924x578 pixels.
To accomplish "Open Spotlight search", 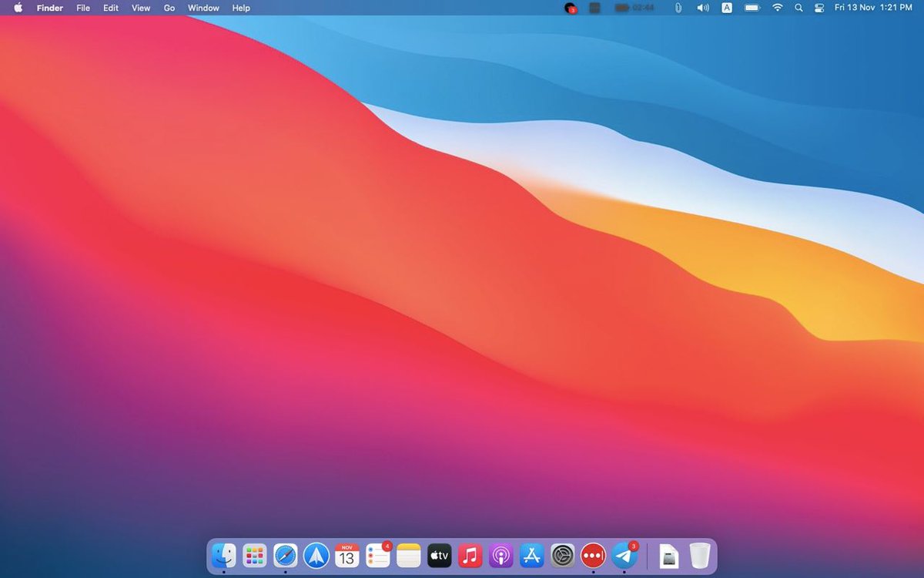I will tap(798, 8).
